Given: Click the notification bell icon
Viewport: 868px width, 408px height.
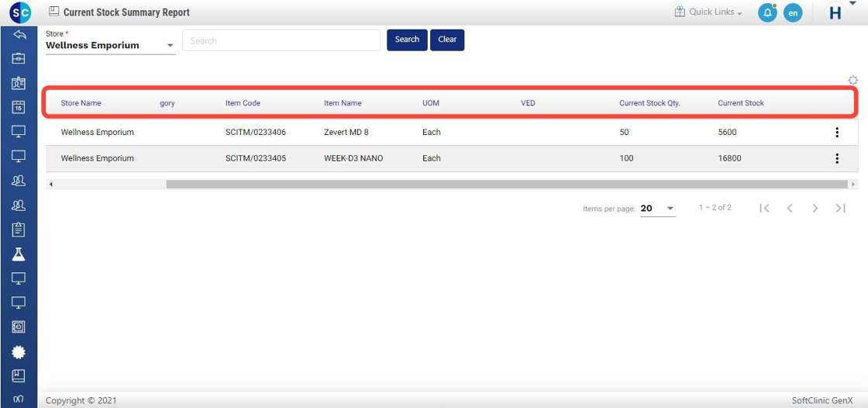Looking at the screenshot, I should 767,12.
